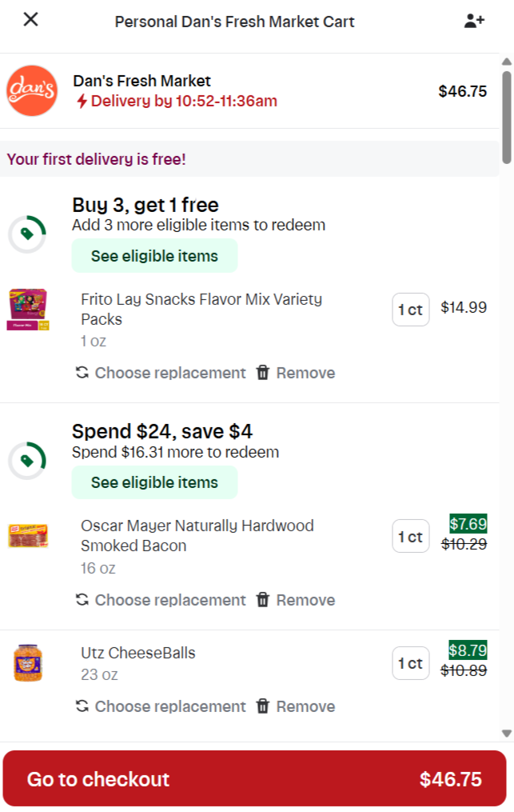Click trash icon for Utz CheeseBalls

coord(263,706)
